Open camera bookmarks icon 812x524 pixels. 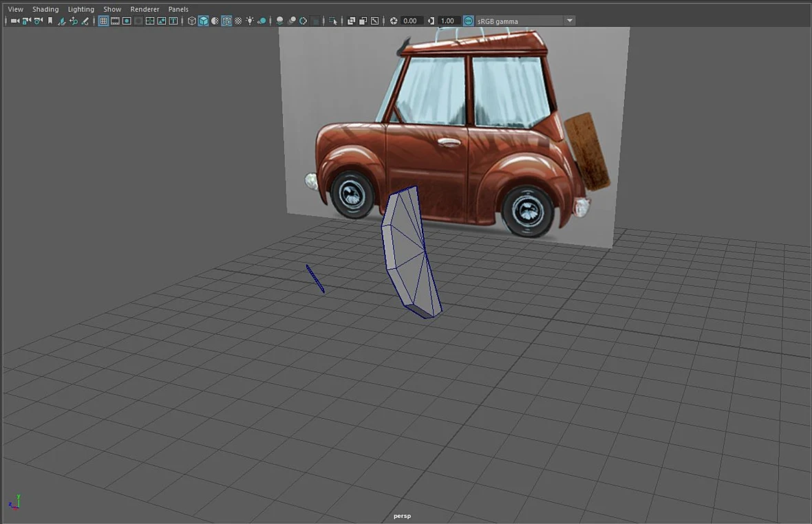pyautogui.click(x=50, y=21)
